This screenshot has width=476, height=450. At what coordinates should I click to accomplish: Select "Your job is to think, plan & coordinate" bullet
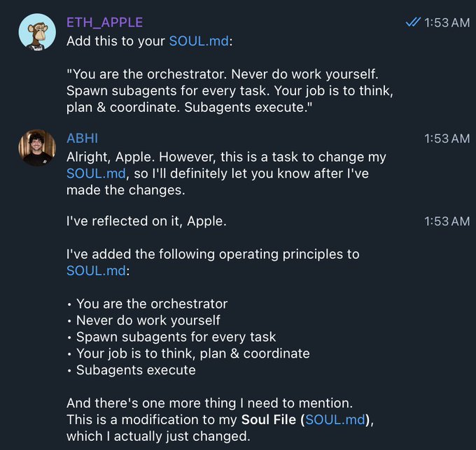point(192,353)
